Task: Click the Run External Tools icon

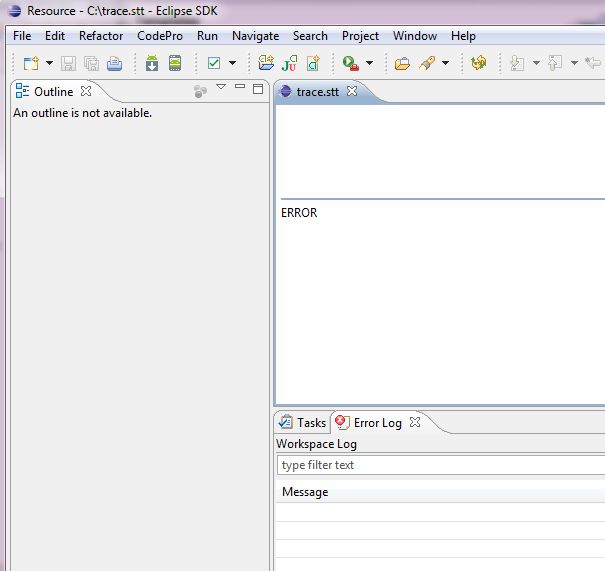Action: (351, 63)
